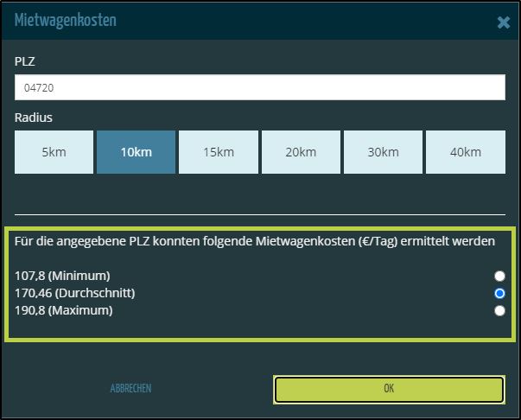The width and height of the screenshot is (521, 420).
Task: Switch radius to 30km
Action: (383, 152)
